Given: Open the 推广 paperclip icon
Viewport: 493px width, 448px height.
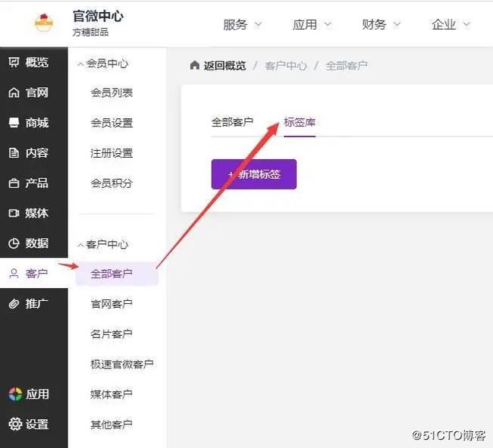Looking at the screenshot, I should coord(14,303).
